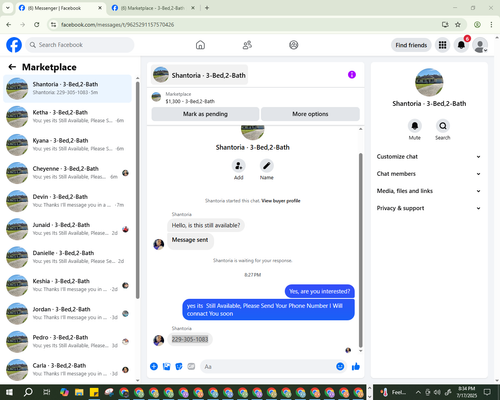
Task: Mute this conversation with bell icon
Action: point(415,126)
